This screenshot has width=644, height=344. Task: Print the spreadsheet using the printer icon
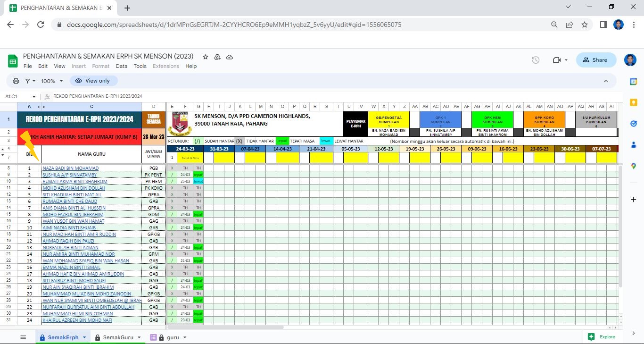(x=16, y=81)
